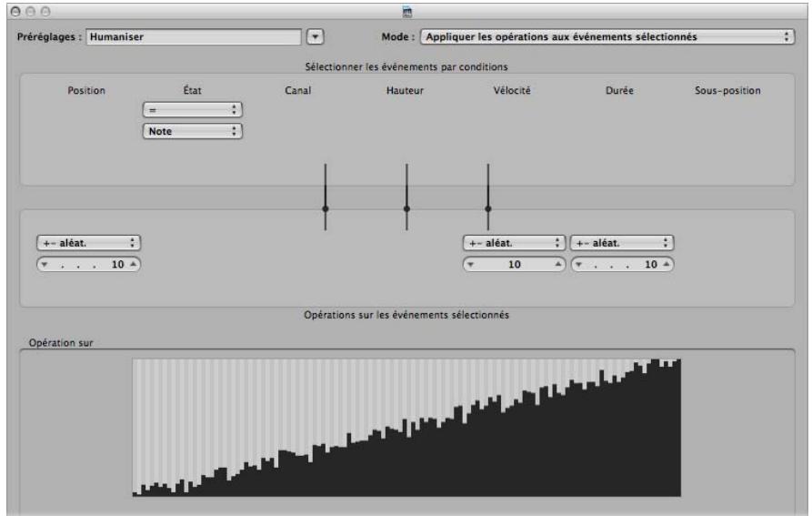Open the Mode dropdown menu
The height and width of the screenshot is (516, 812).
coord(606,36)
